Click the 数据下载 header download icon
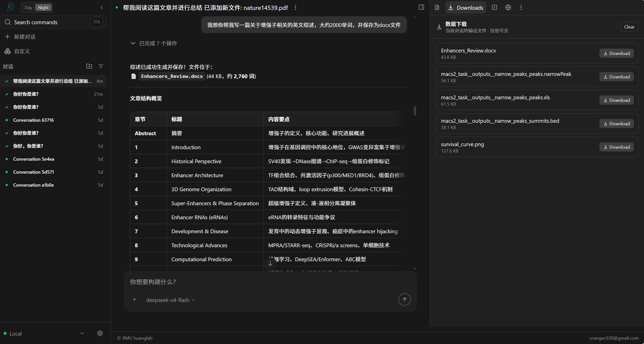The image size is (644, 344). [x=439, y=27]
